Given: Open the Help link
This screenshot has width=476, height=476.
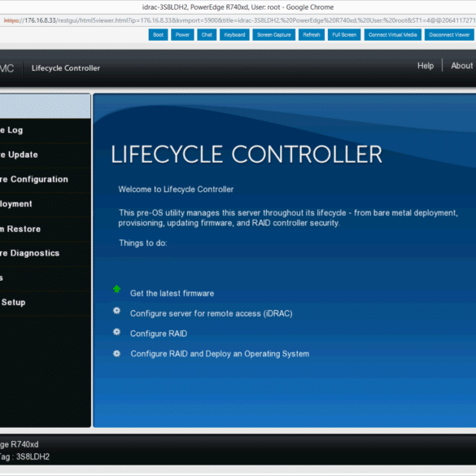Looking at the screenshot, I should coord(426,66).
